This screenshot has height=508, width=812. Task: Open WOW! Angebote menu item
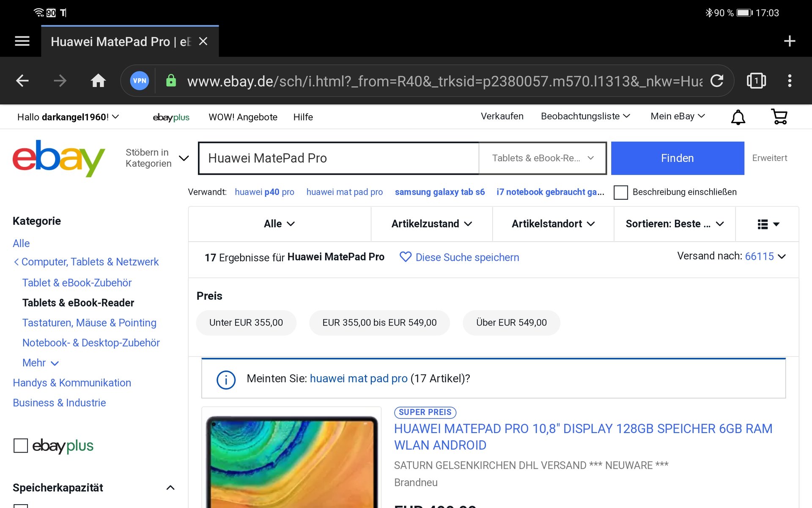pos(243,117)
